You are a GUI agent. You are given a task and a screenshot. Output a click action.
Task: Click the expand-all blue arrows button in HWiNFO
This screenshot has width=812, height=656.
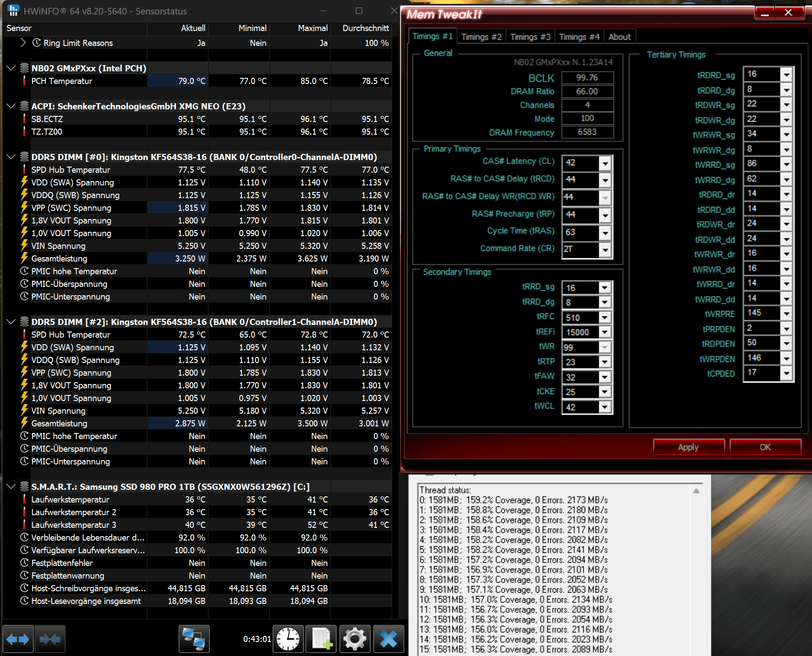point(18,639)
